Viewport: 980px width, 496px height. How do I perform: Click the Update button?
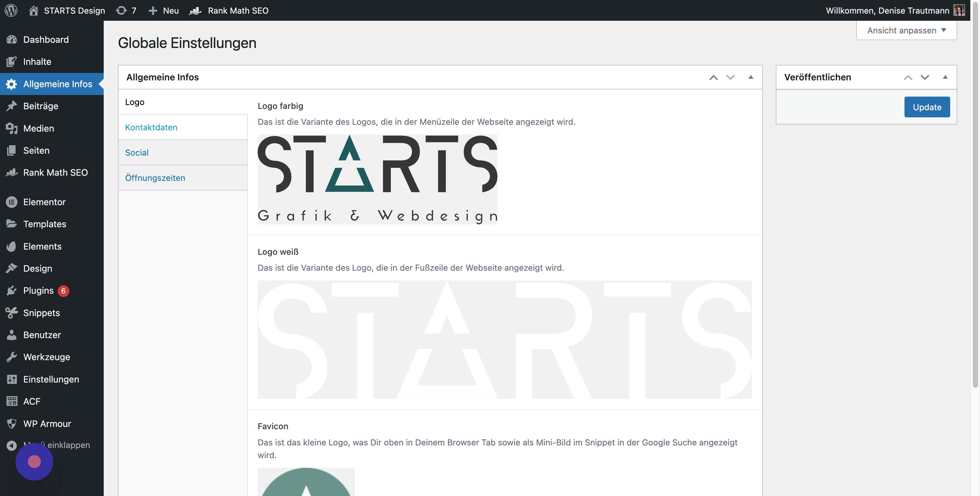coord(927,107)
